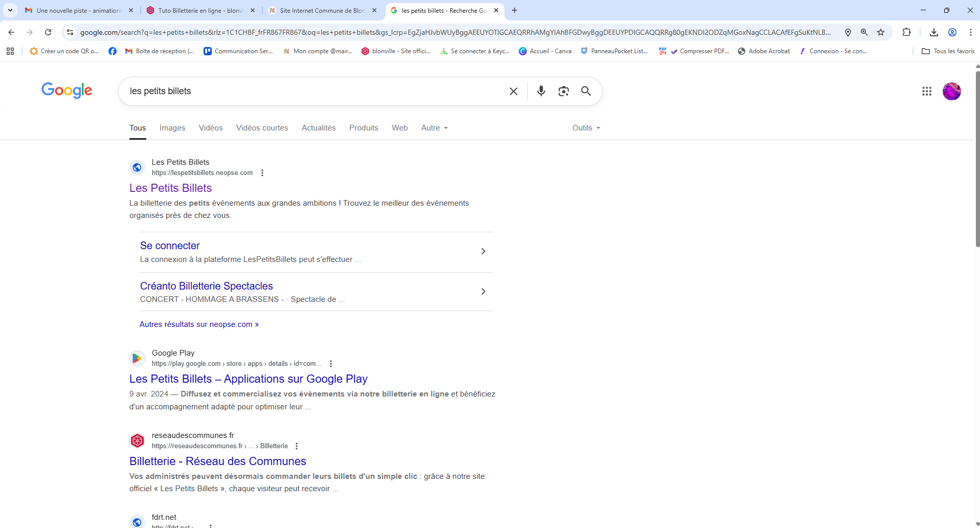Open Communication Ser... bookmark
The image size is (980, 528).
click(x=238, y=51)
